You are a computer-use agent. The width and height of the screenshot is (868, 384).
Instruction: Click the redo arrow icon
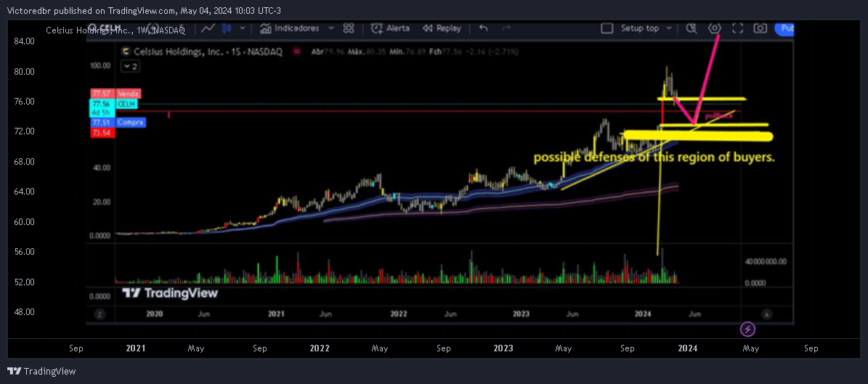point(506,28)
